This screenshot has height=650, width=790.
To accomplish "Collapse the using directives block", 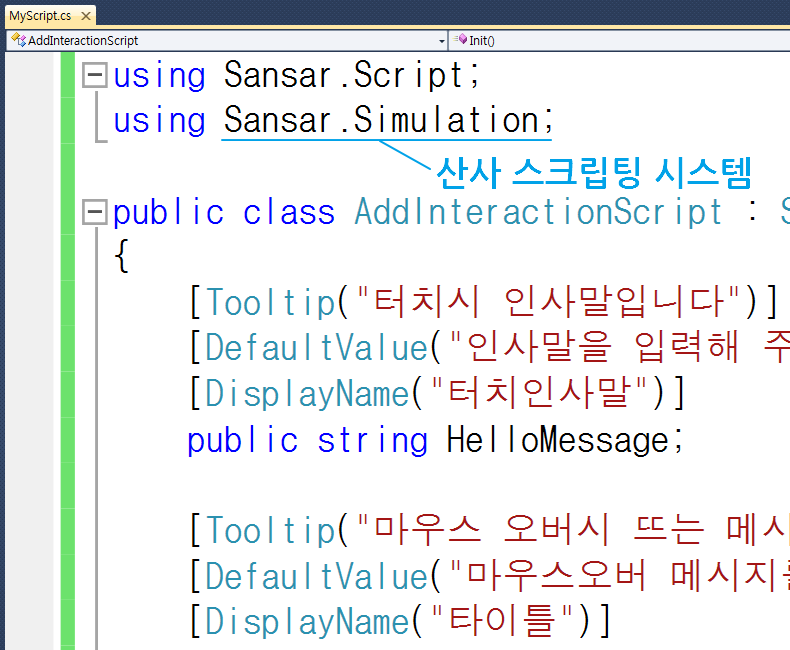I will 95,75.
